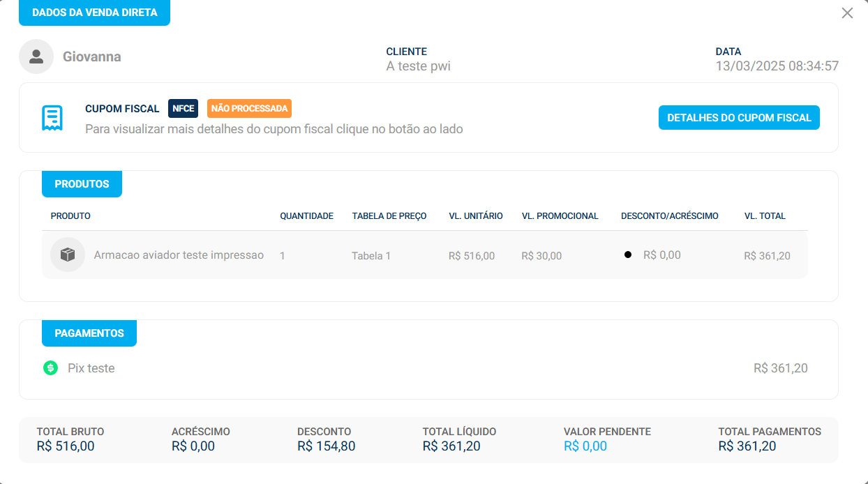Click the Tabela de Preço column header

pyautogui.click(x=389, y=216)
